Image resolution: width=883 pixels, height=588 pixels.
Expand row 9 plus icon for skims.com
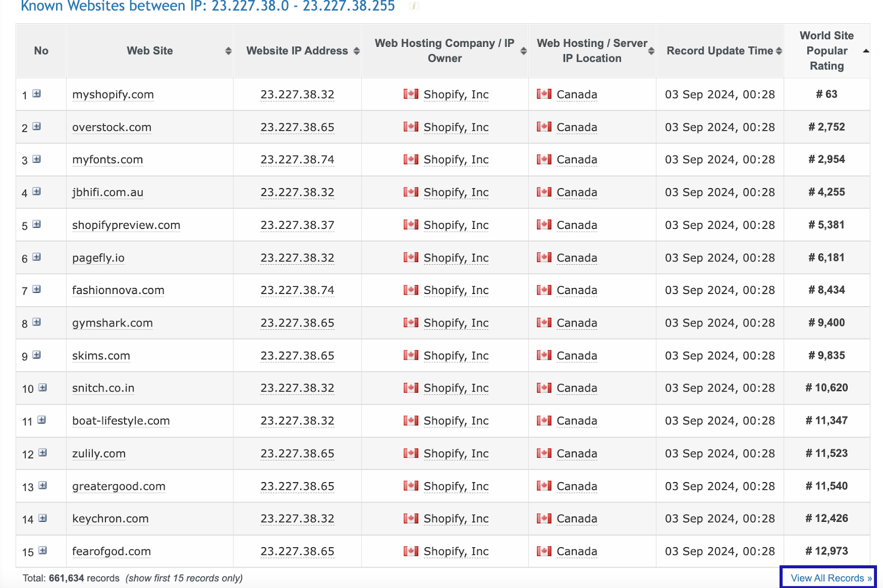[36, 355]
